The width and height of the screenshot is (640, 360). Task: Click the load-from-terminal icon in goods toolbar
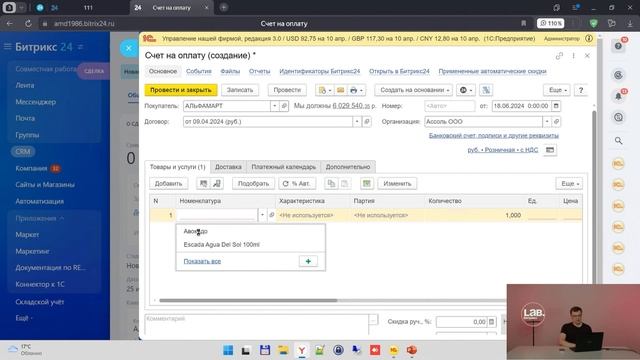tap(217, 184)
